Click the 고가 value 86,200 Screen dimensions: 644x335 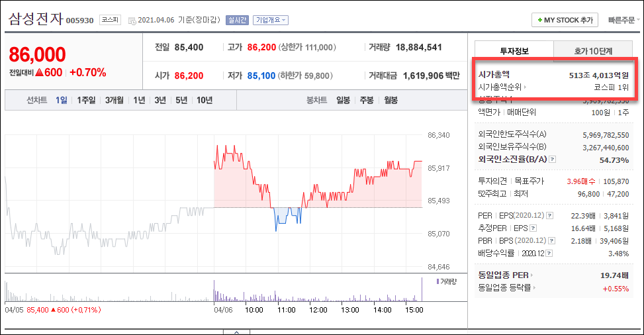pos(261,47)
